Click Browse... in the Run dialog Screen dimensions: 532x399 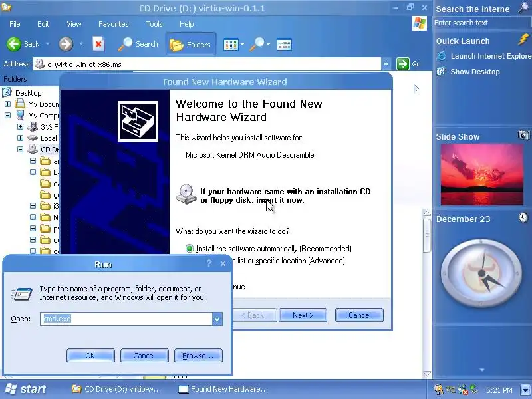(198, 355)
